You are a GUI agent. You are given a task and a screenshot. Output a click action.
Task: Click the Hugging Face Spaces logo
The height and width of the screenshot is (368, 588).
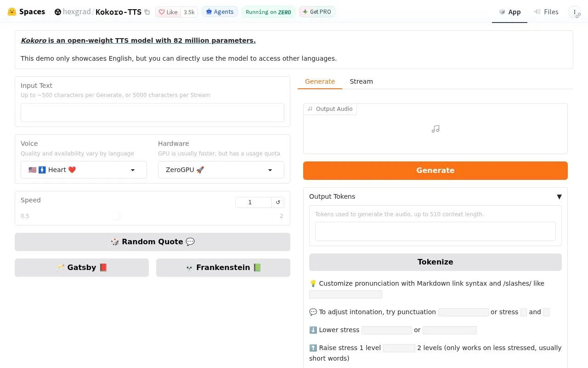[x=26, y=12]
